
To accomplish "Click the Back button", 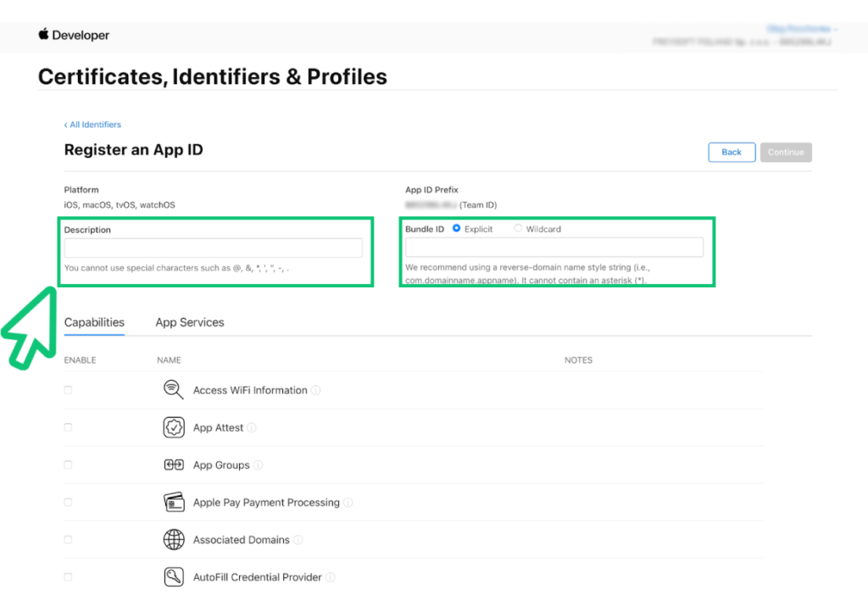I will tap(732, 153).
